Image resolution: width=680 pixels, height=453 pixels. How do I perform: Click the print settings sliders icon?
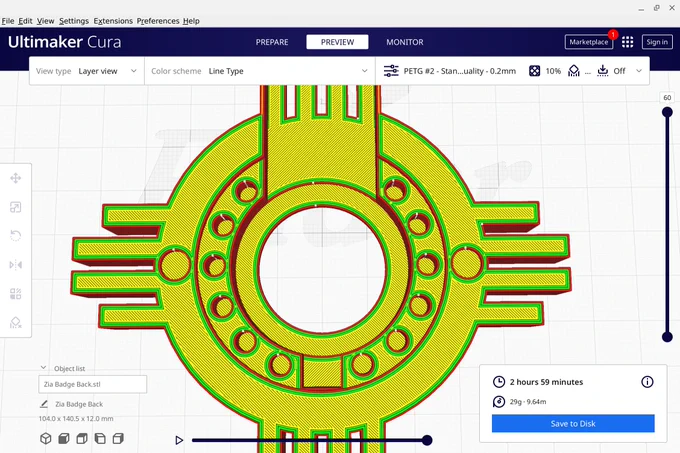[391, 71]
